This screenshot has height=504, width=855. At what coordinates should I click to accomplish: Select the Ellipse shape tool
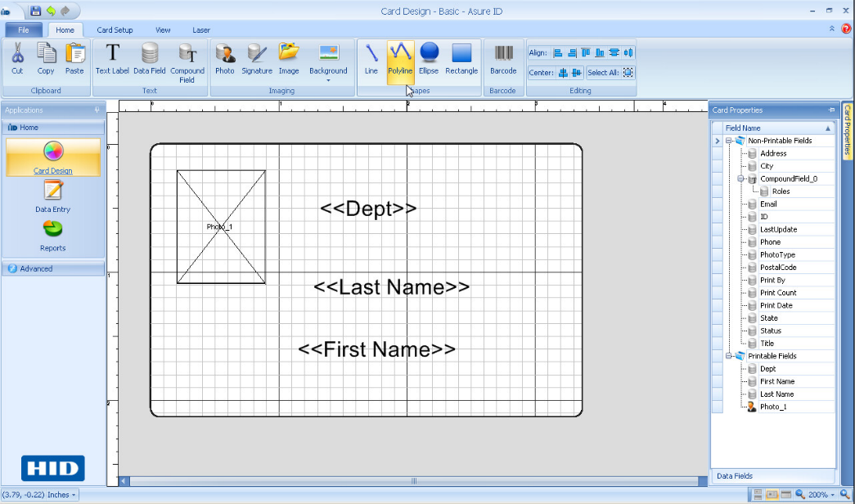pos(429,59)
